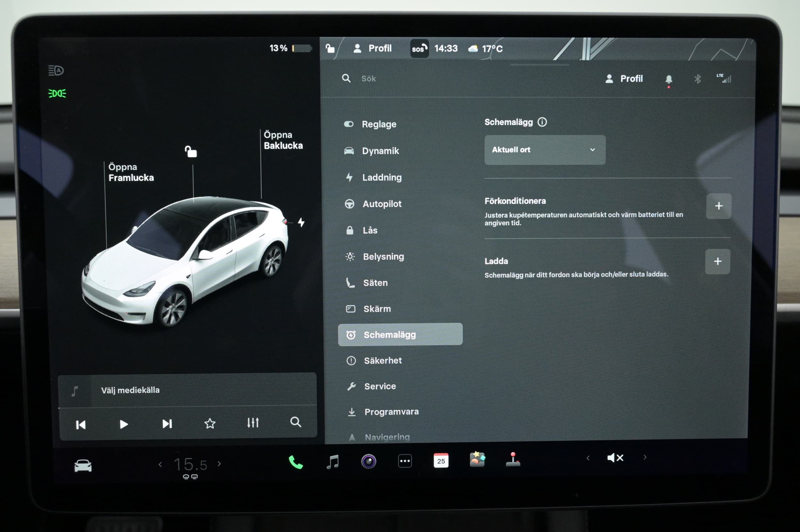This screenshot has height=532, width=800.
Task: Tap the 15.5 temperature display
Action: pyautogui.click(x=190, y=464)
